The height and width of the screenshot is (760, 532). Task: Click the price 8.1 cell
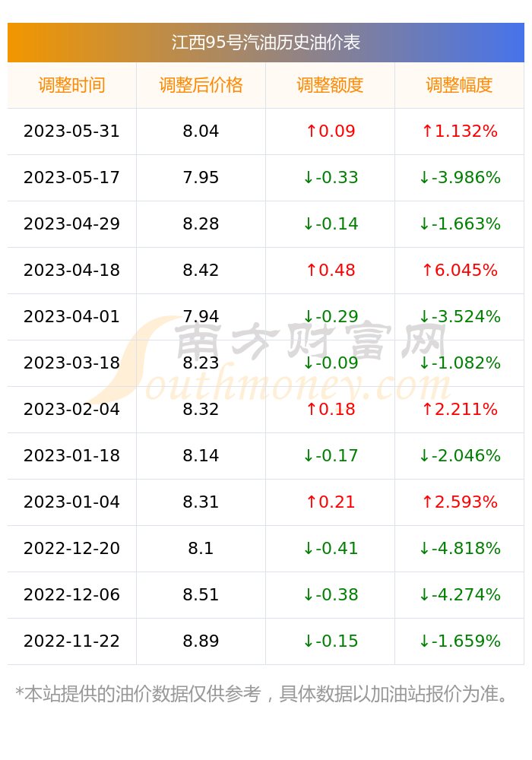(201, 548)
